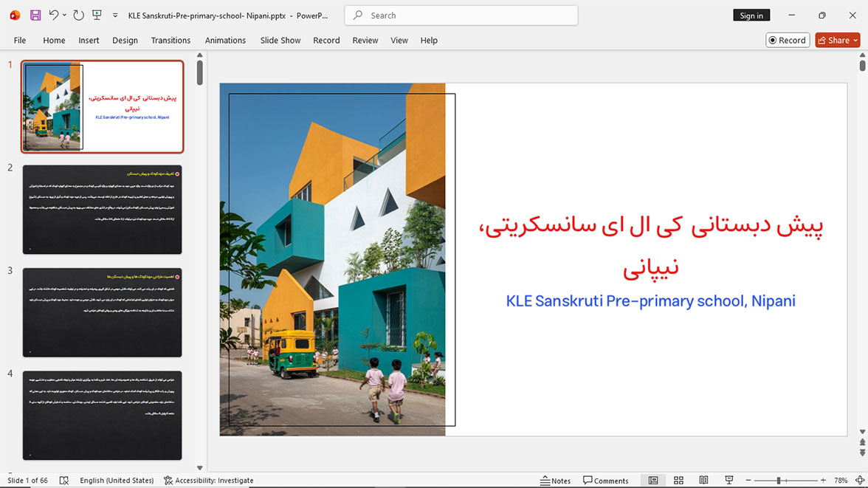Click the Redo icon
Screen dimensions: 868x488
pyautogui.click(x=78, y=16)
